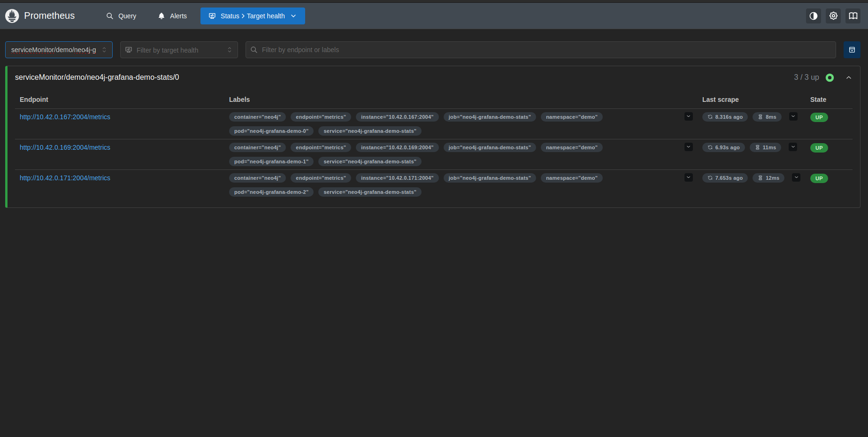Open the documentation book icon
The width and height of the screenshot is (868, 437).
(x=853, y=16)
